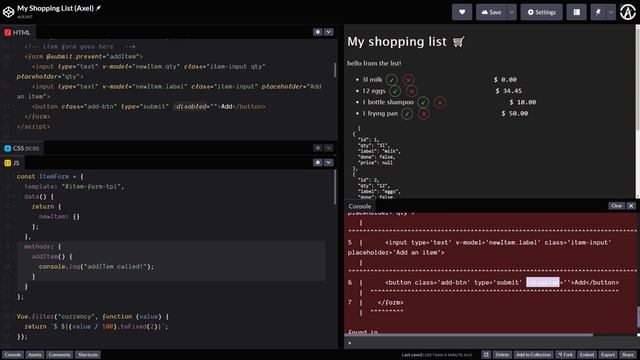This screenshot has width=640, height=360.
Task: Click the CodePen logo icon
Action: tap(8, 12)
